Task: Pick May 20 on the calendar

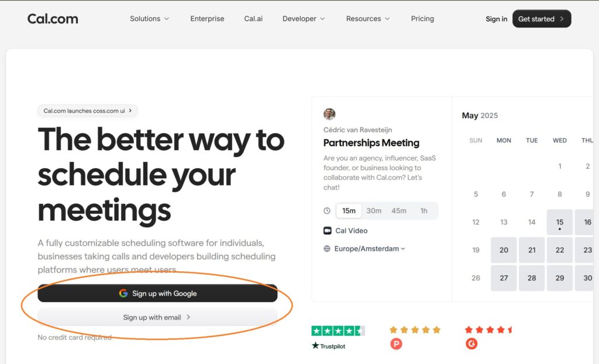Action: tap(504, 250)
